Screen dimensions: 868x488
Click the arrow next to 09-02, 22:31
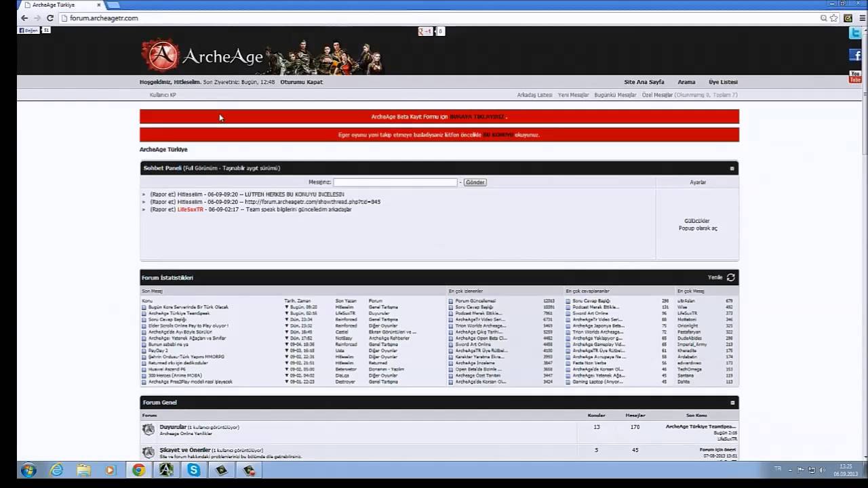tap(287, 357)
